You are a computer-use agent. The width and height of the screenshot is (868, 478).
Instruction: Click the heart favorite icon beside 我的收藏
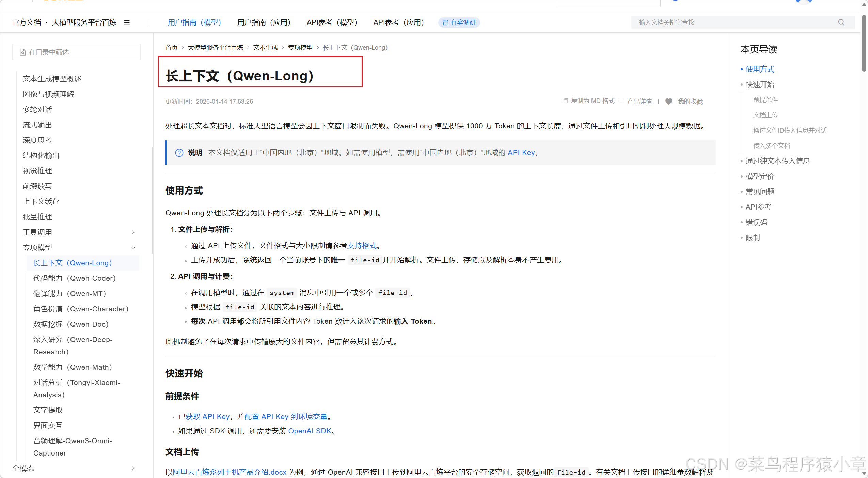pos(668,102)
